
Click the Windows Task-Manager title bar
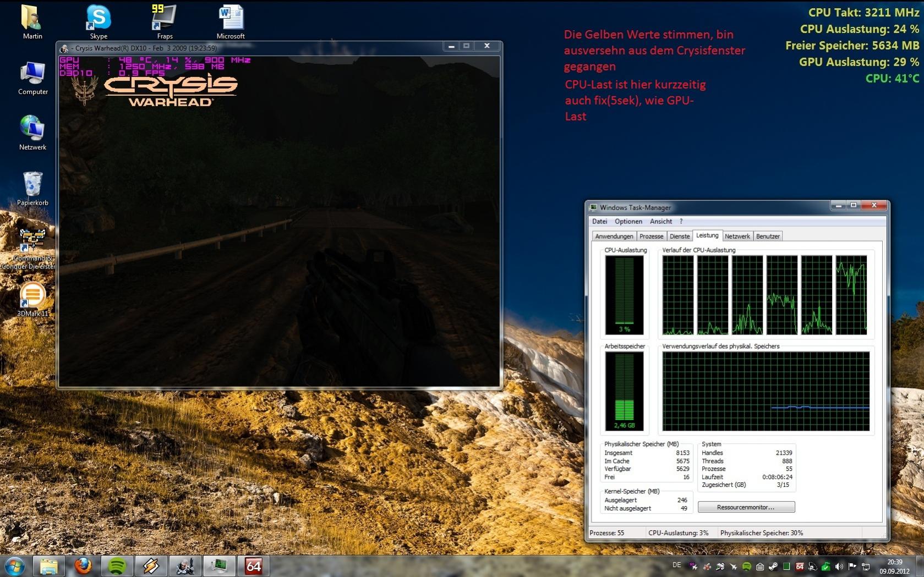709,207
